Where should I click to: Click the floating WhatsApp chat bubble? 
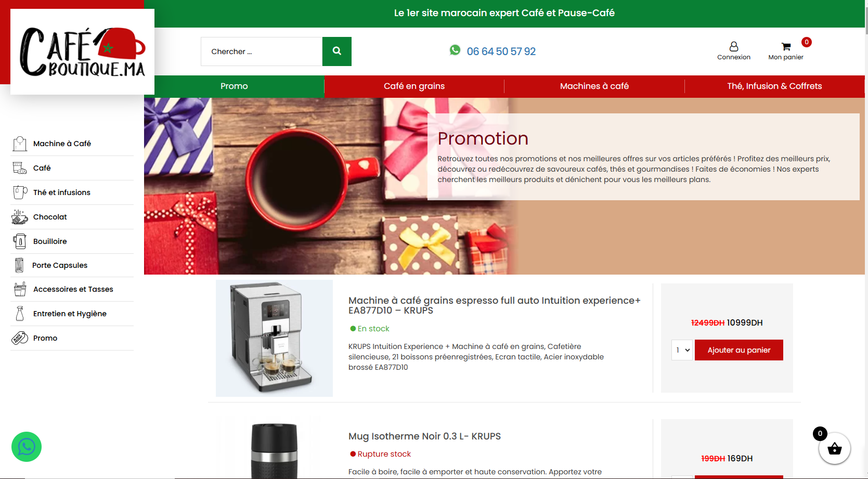point(27,447)
